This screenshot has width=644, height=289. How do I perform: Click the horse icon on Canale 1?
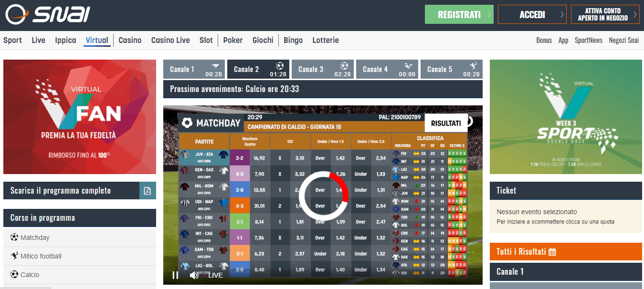click(216, 66)
